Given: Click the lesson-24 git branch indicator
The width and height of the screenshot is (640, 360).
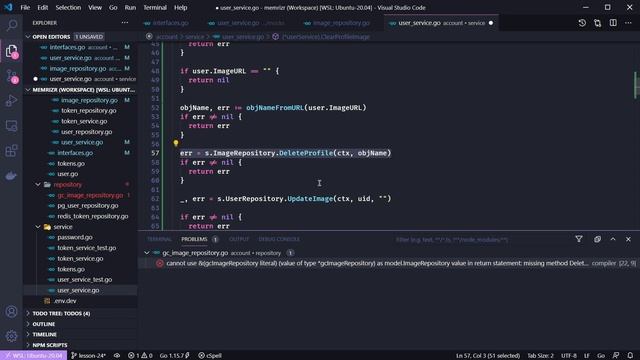Looking at the screenshot, I should tap(89, 356).
